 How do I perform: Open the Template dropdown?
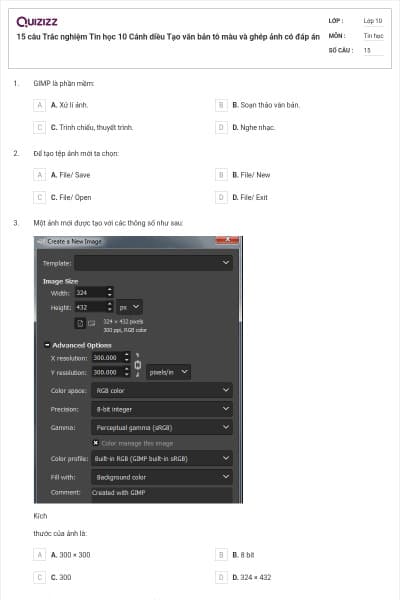click(x=153, y=263)
